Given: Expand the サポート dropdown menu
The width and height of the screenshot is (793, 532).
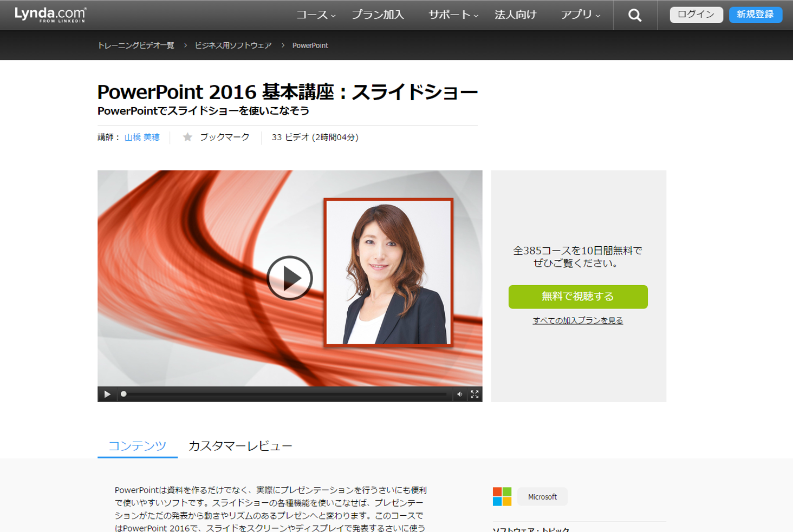Looking at the screenshot, I should (453, 15).
